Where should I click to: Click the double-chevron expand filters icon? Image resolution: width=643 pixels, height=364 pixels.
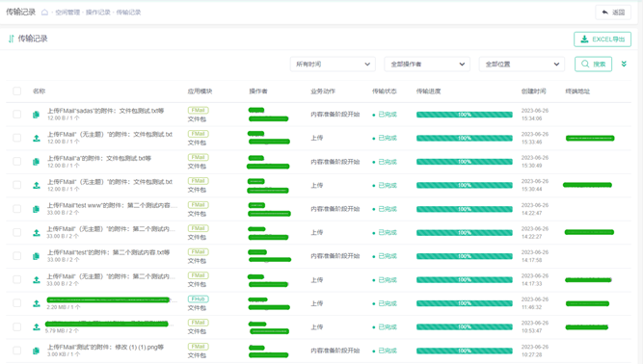pos(624,64)
